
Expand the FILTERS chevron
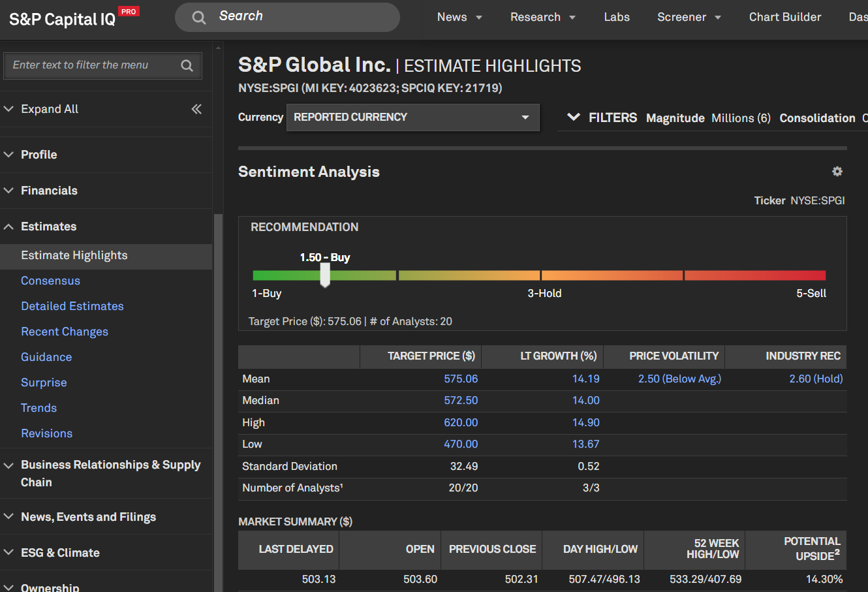click(574, 117)
